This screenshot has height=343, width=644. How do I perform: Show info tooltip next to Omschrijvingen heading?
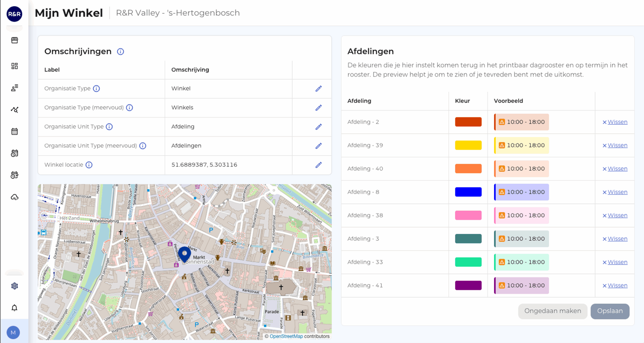coord(120,52)
